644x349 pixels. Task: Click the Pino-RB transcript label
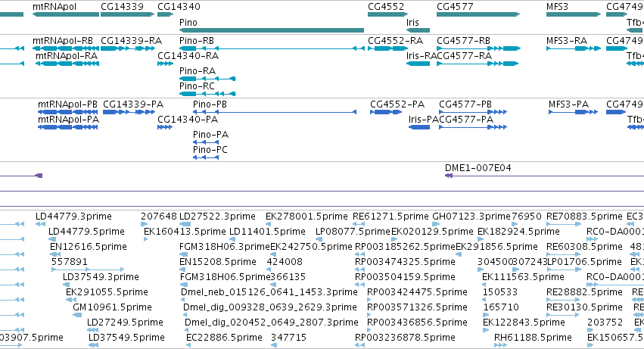click(x=196, y=41)
